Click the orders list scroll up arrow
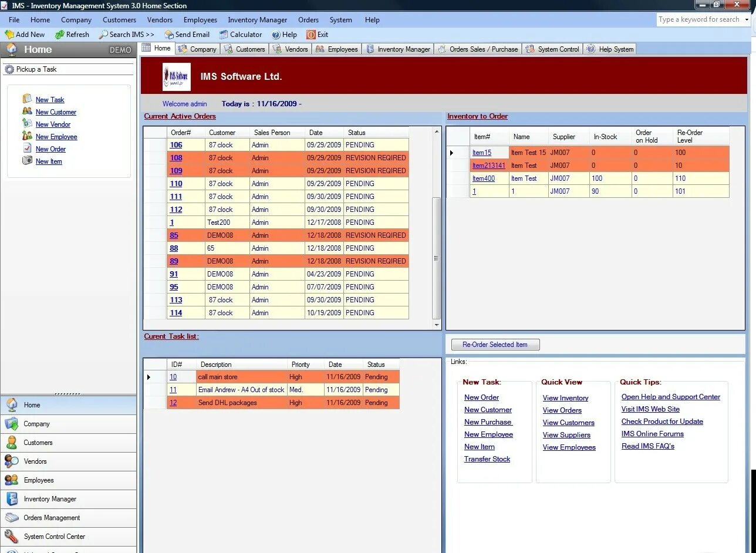 (437, 131)
